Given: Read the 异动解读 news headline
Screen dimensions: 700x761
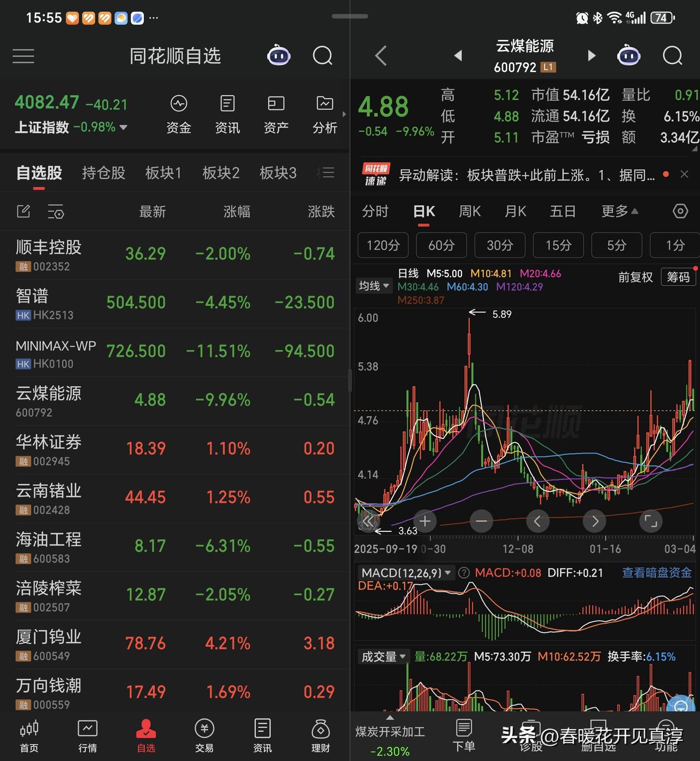Looking at the screenshot, I should [x=527, y=175].
